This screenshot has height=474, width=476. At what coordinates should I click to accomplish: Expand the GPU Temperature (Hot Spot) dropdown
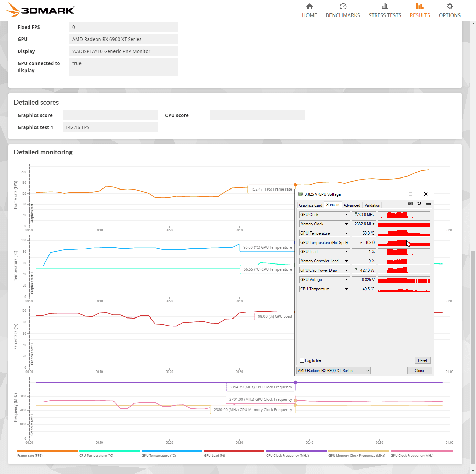[x=346, y=243]
